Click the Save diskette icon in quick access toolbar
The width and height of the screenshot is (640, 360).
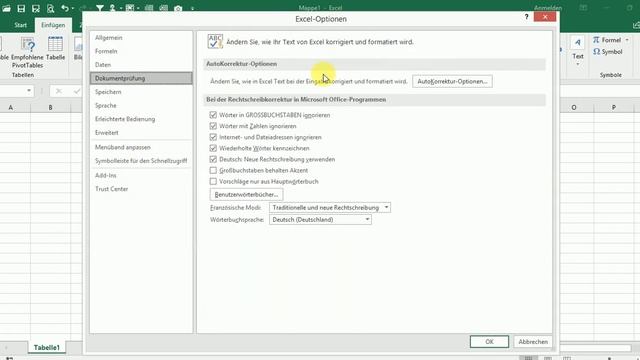coord(21,8)
